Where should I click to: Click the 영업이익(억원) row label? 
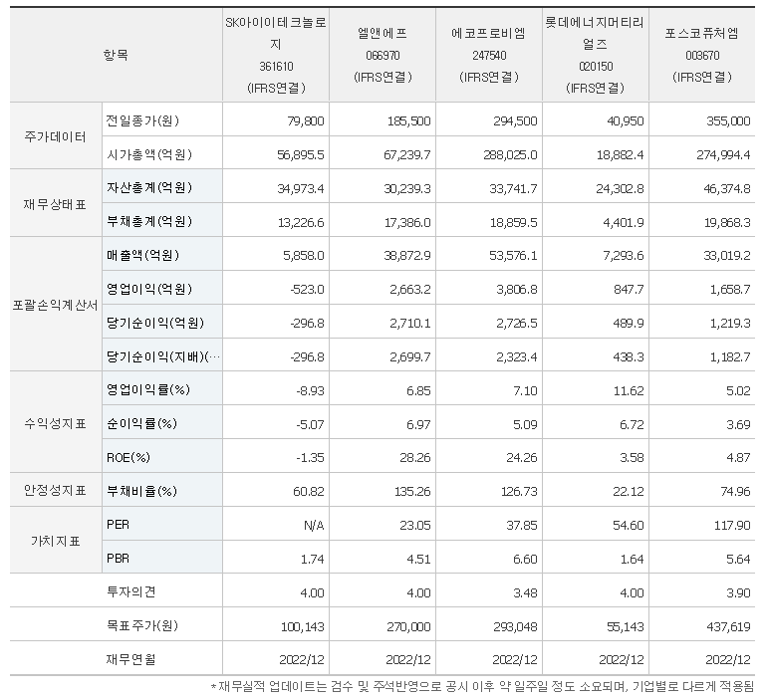[x=149, y=289]
